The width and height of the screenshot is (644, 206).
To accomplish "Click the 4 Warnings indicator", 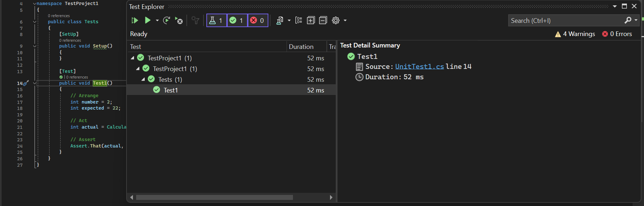I will pos(575,34).
